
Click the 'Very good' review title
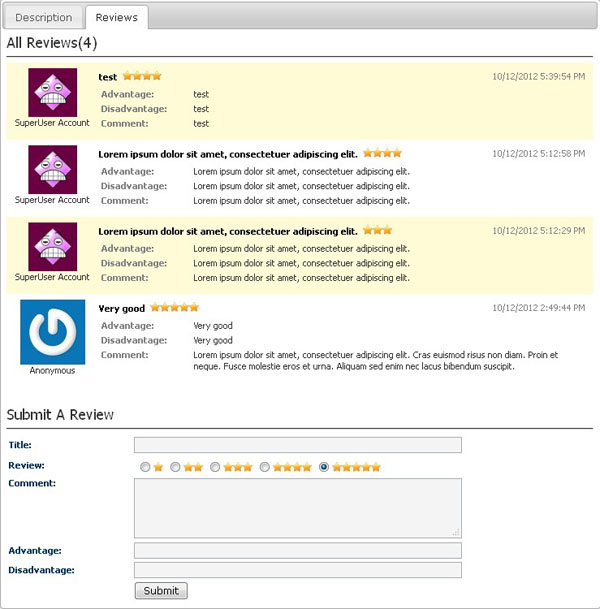coord(122,309)
